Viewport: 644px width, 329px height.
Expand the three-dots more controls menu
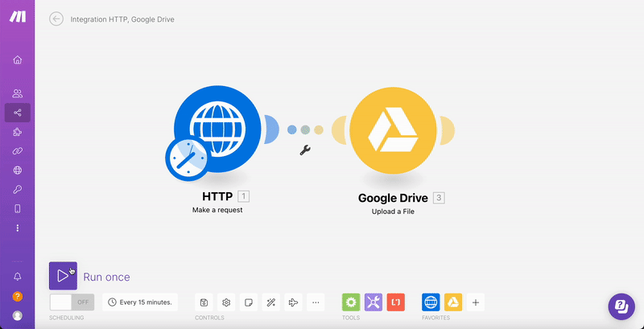point(316,302)
